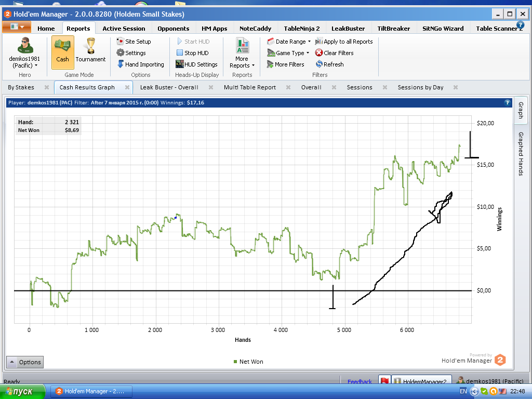Click the graph panel help icon
Viewport: 532px width, 399px height.
(x=507, y=102)
